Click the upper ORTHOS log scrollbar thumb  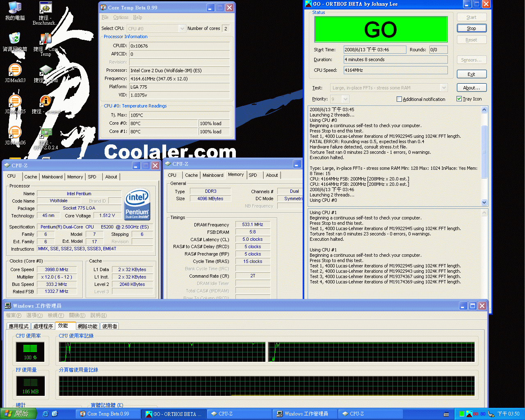click(x=484, y=152)
